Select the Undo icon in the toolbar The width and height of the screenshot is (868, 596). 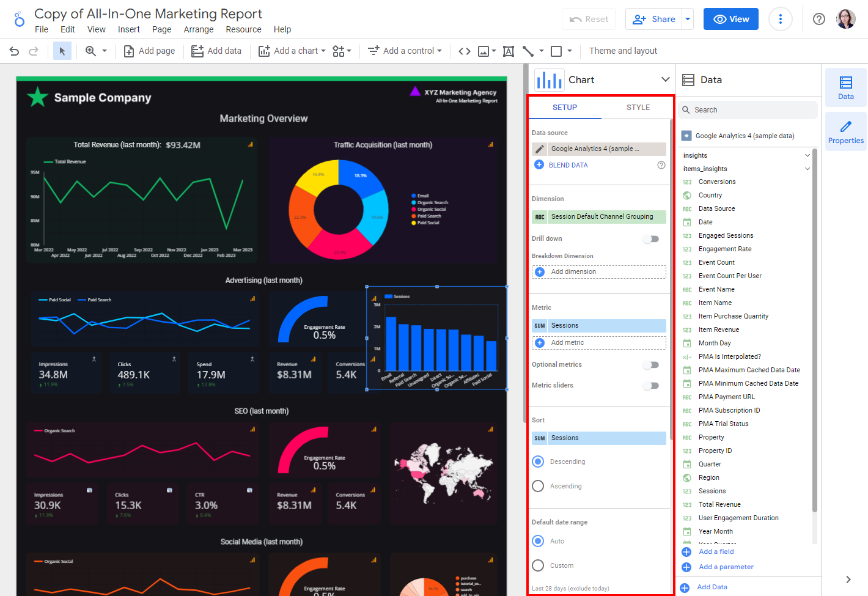click(13, 51)
